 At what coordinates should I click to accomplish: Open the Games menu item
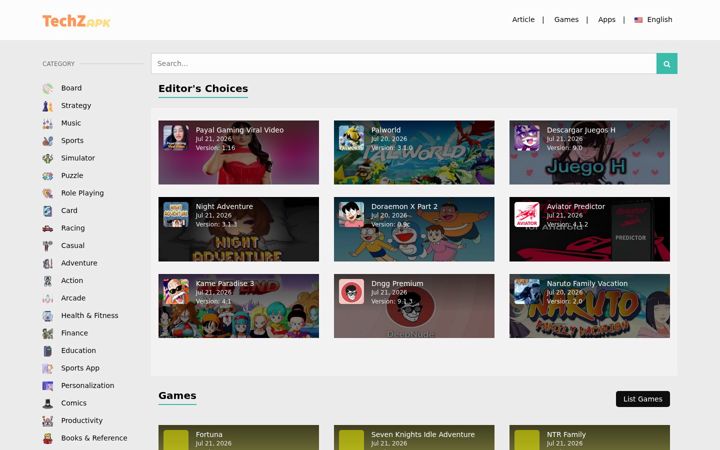tap(566, 20)
